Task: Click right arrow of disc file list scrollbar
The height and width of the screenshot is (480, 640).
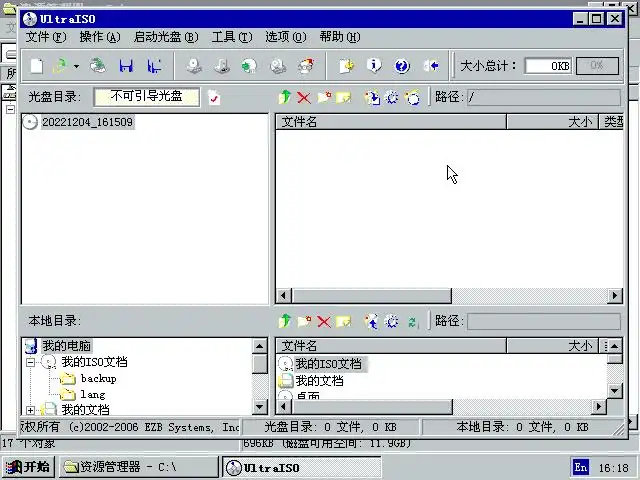Action: (x=615, y=296)
